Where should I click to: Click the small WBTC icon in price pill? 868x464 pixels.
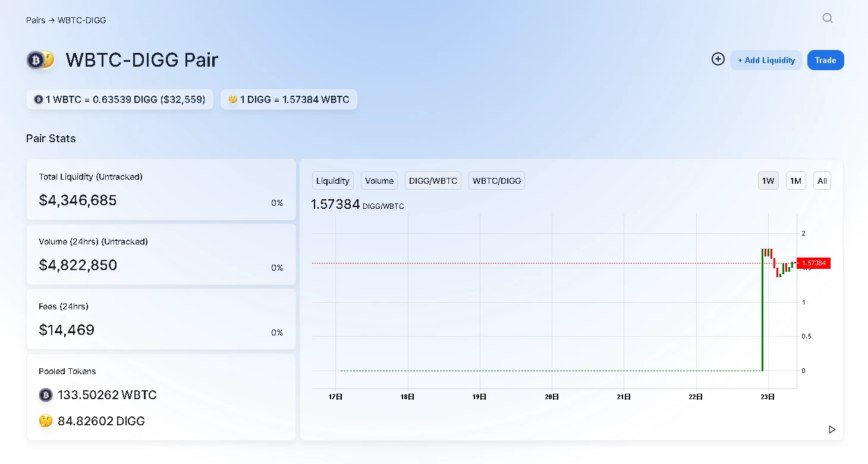pyautogui.click(x=39, y=99)
